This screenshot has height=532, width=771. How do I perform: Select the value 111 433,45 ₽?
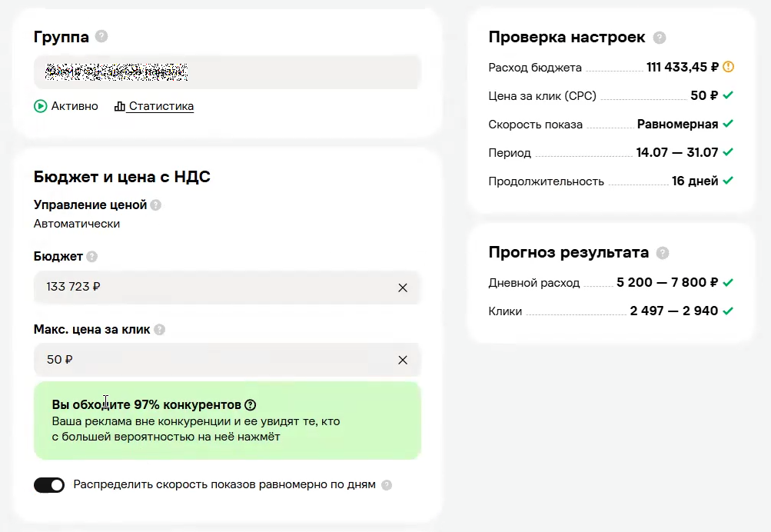[683, 67]
